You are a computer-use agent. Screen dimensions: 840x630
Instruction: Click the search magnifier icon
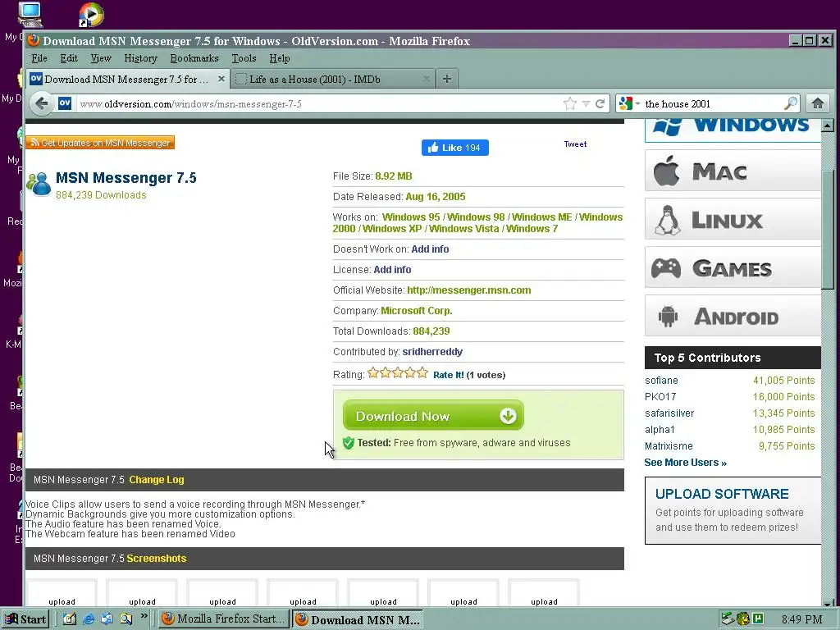[x=790, y=103]
